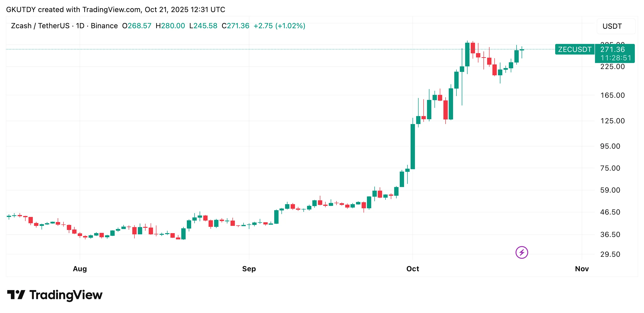
Task: Click the 11:28:51 candle countdown timer
Action: (616, 58)
